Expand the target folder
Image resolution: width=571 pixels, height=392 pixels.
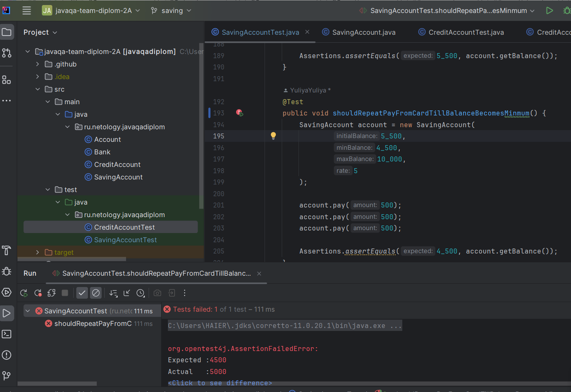coord(38,252)
